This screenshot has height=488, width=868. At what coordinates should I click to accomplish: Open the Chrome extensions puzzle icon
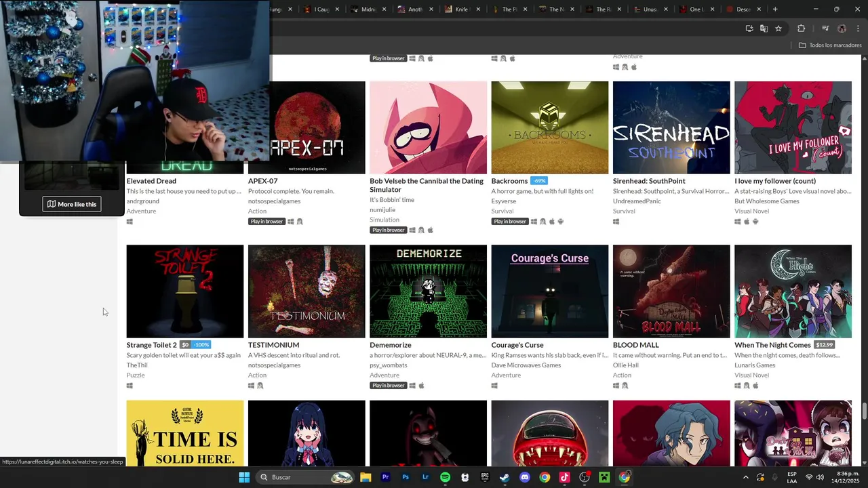802,28
